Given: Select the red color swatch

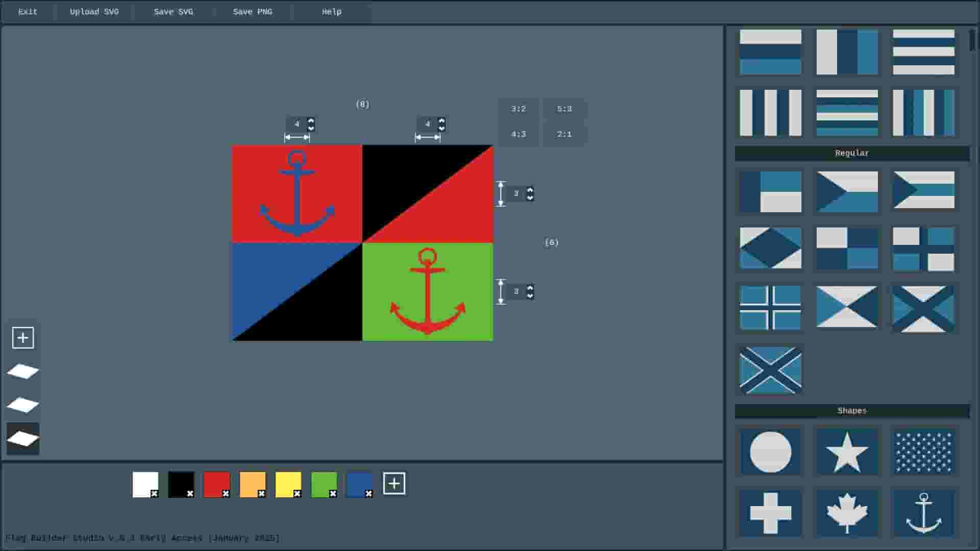Looking at the screenshot, I should tap(215, 484).
